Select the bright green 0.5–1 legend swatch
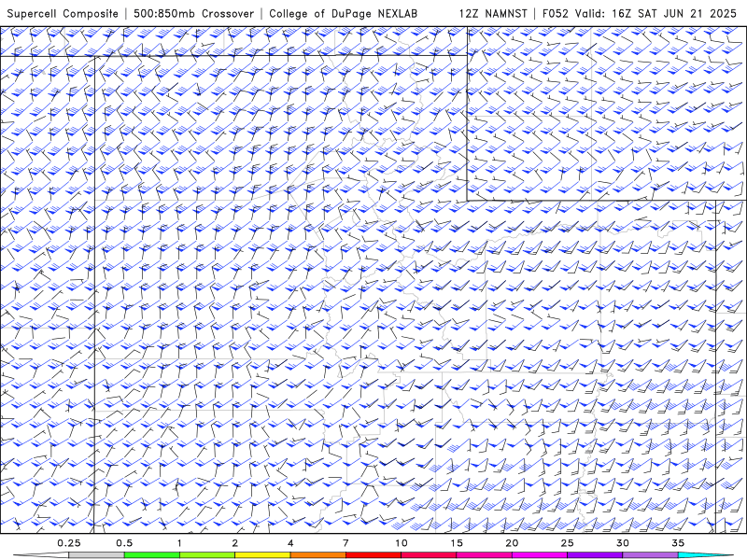The width and height of the screenshot is (747, 560). pyautogui.click(x=151, y=555)
